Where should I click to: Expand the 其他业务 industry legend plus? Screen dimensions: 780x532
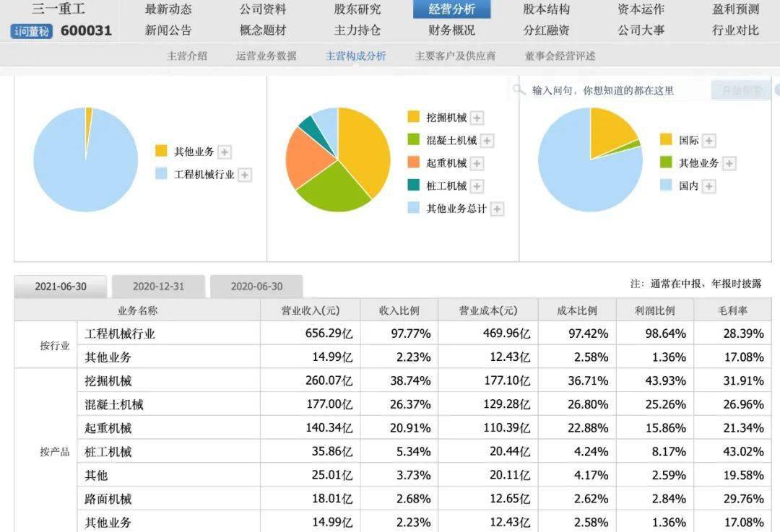225,152
